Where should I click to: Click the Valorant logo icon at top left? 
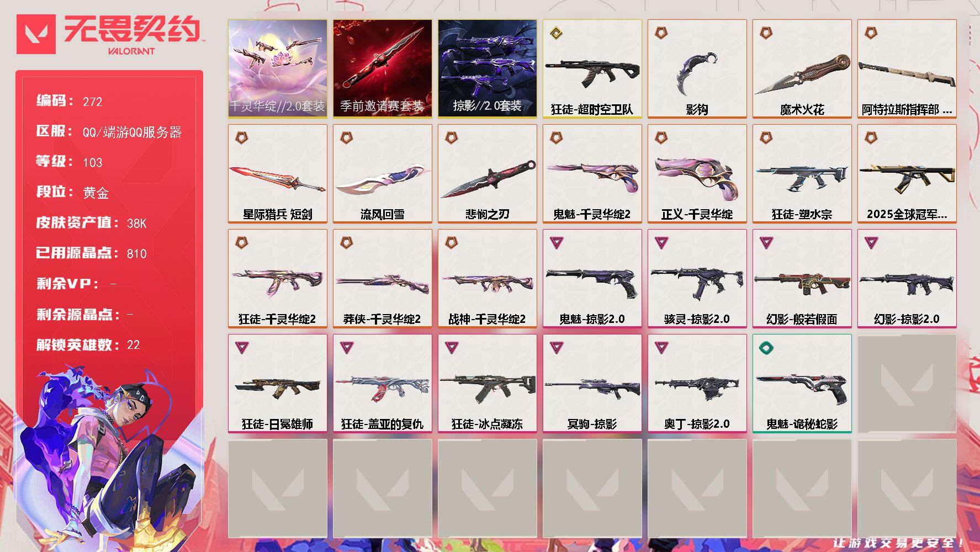(36, 34)
